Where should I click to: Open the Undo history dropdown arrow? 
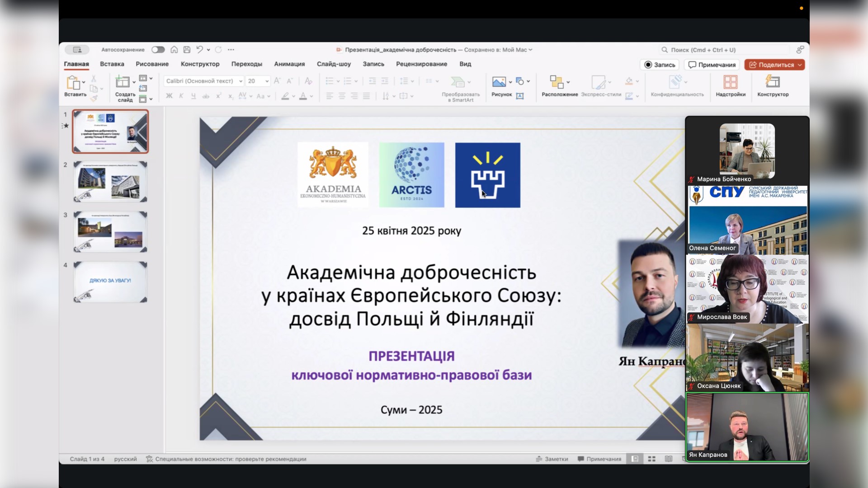tap(208, 50)
